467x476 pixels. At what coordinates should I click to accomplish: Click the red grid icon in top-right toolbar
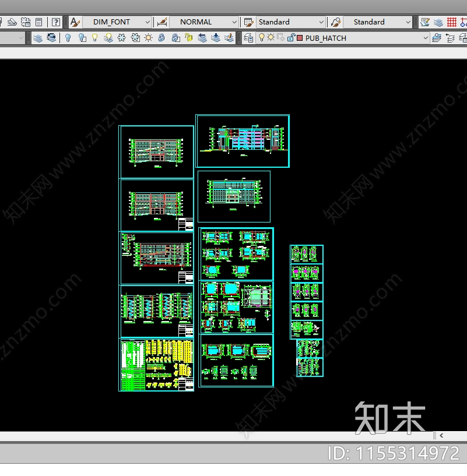pos(452,22)
